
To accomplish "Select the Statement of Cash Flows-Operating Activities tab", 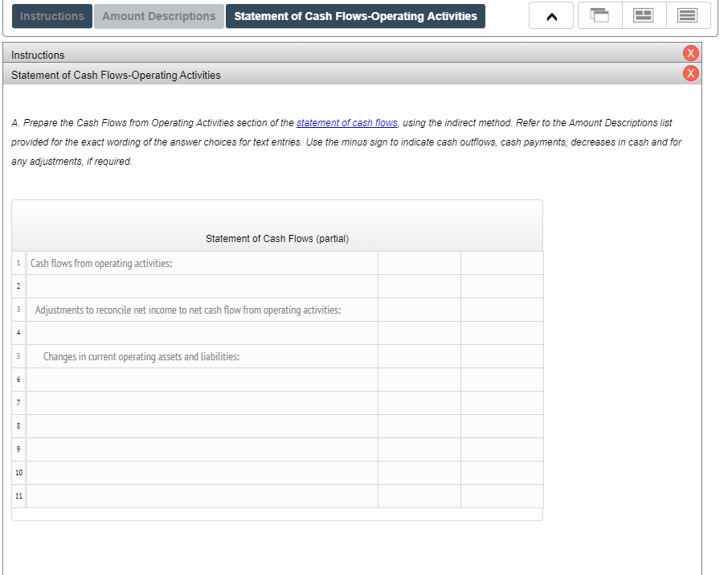I will click(x=355, y=15).
